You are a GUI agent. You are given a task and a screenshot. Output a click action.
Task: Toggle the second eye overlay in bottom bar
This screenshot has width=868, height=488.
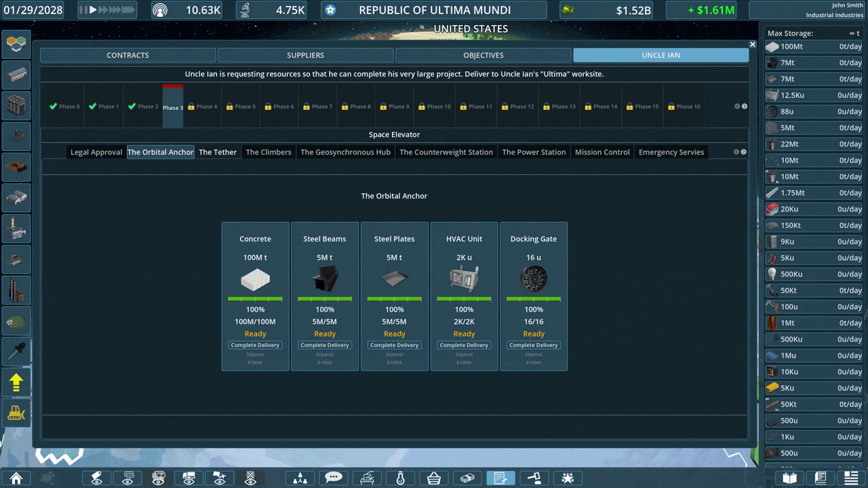pos(127,478)
